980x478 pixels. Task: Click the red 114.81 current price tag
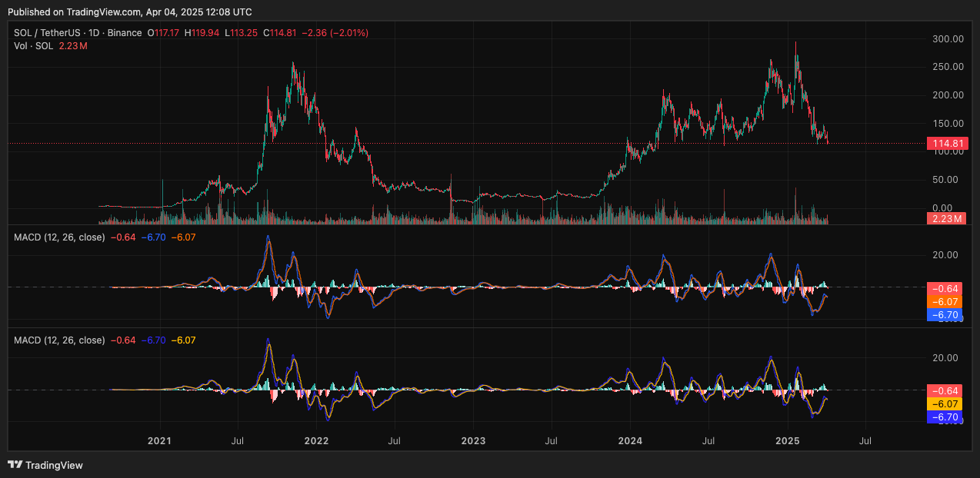pyautogui.click(x=947, y=144)
